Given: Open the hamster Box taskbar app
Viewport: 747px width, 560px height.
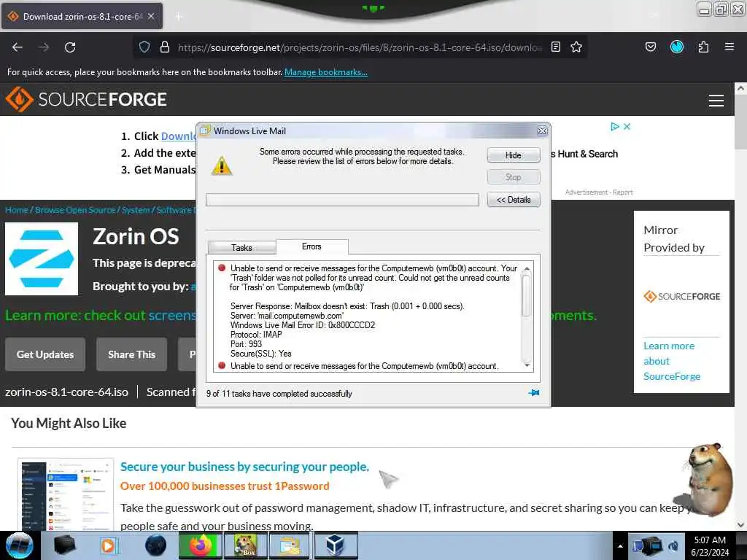Looking at the screenshot, I should [x=245, y=545].
